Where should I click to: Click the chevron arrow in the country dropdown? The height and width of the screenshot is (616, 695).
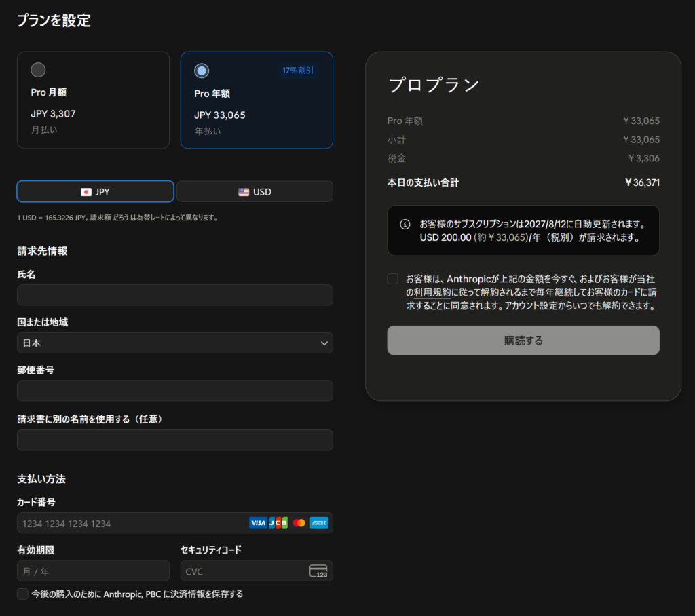tap(324, 343)
